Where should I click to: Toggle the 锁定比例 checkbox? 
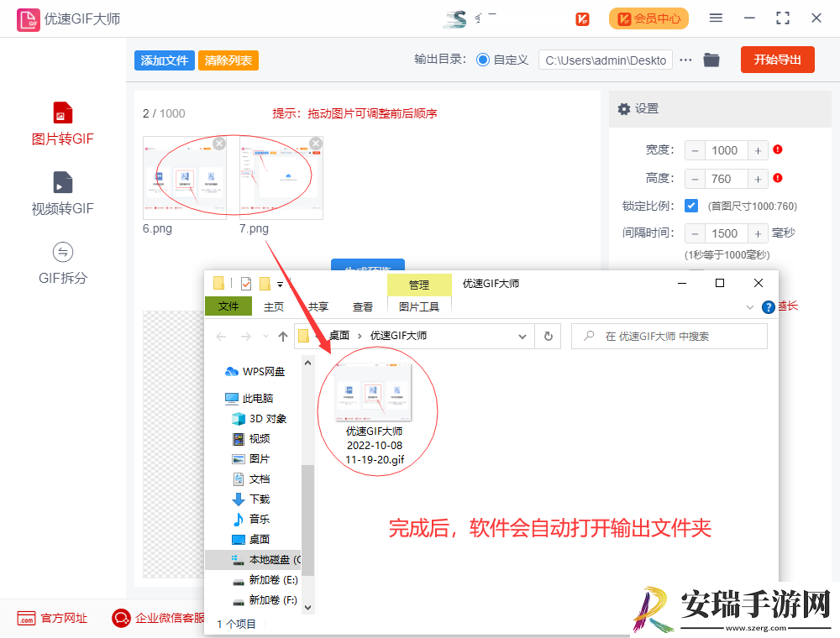691,206
